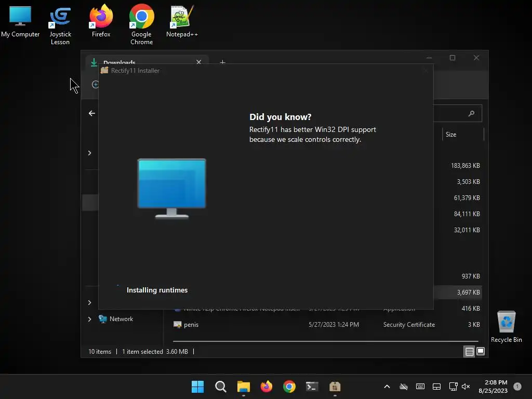Click the File Explorer search box
Screen dimensions: 532x399
click(457, 113)
